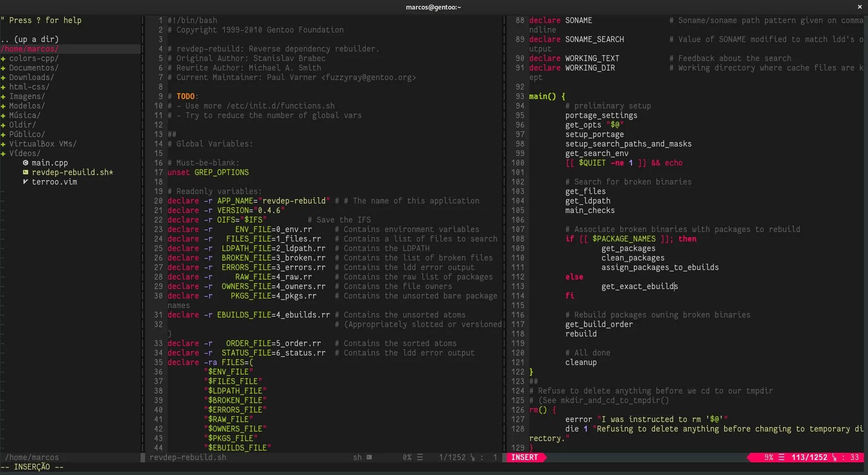Click the lines icon next to 9% in the status bar
The image size is (868, 475).
781,457
